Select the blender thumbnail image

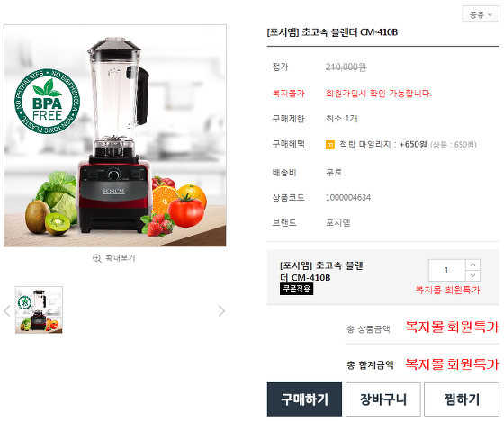point(39,309)
